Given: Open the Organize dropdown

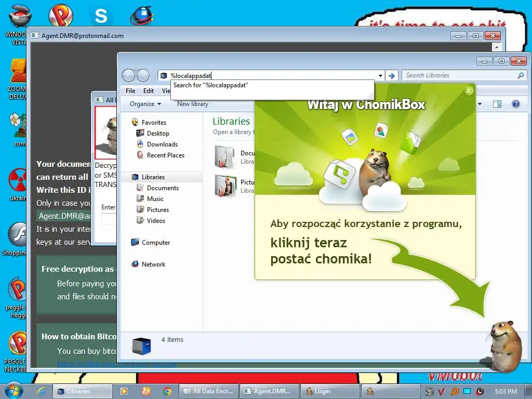Looking at the screenshot, I should (x=145, y=104).
